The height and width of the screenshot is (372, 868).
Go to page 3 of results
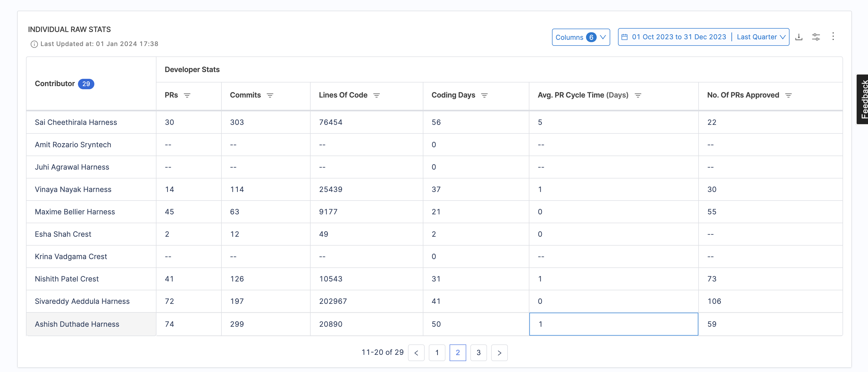(x=478, y=353)
